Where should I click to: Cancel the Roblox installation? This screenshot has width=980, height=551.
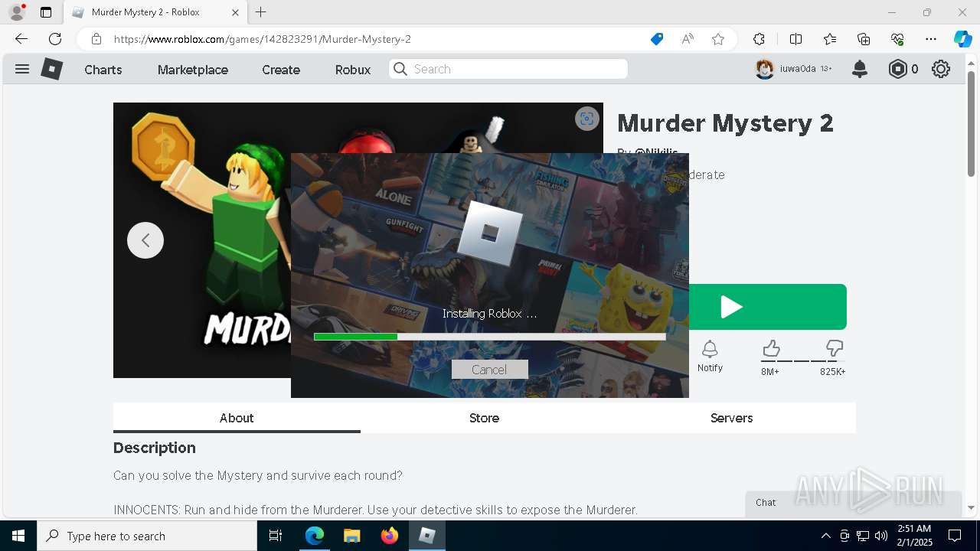click(489, 370)
